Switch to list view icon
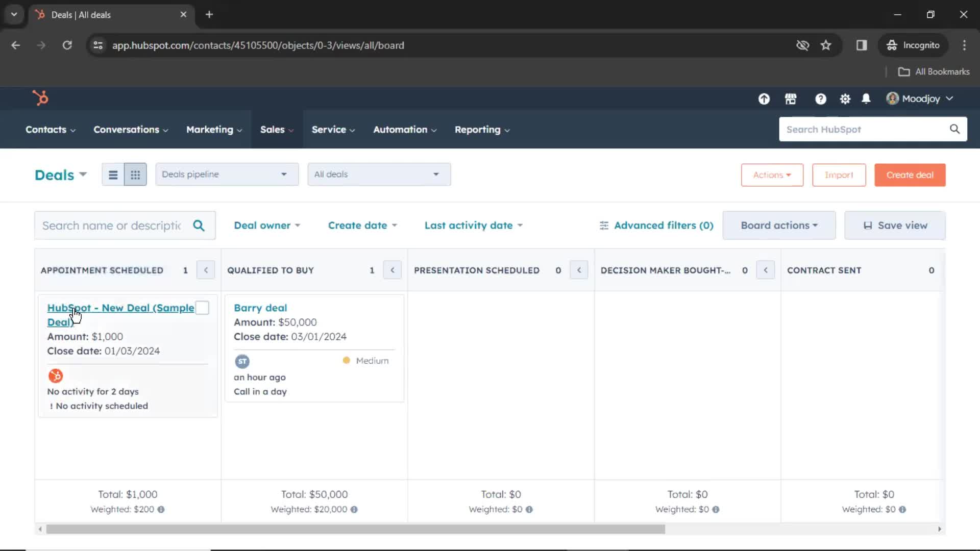Viewport: 980px width, 551px height. [x=113, y=175]
